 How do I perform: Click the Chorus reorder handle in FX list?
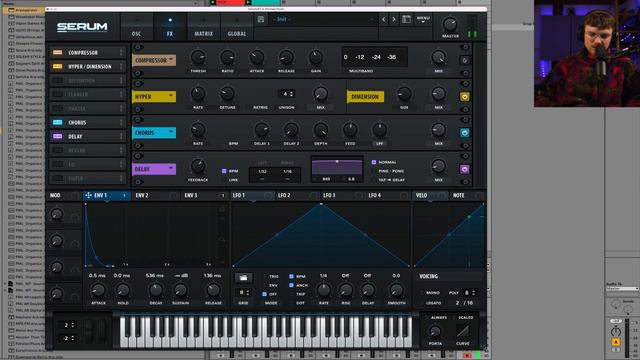click(x=121, y=122)
